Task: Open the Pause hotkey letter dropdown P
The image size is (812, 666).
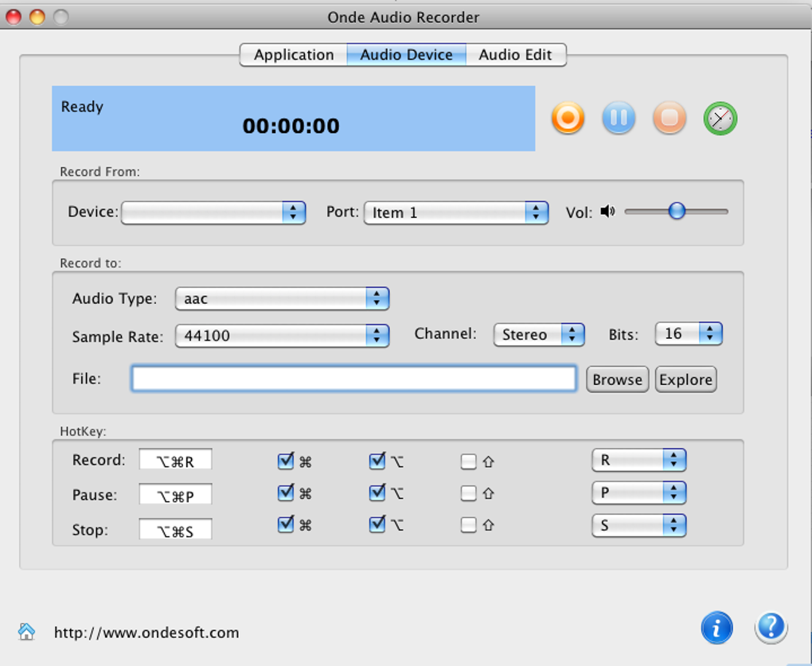Action: (639, 493)
